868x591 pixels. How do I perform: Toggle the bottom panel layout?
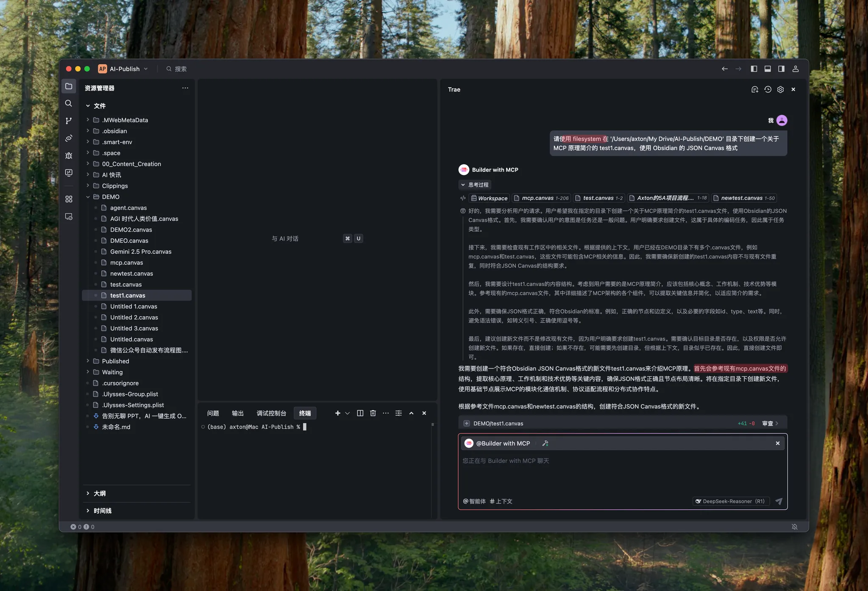click(768, 69)
